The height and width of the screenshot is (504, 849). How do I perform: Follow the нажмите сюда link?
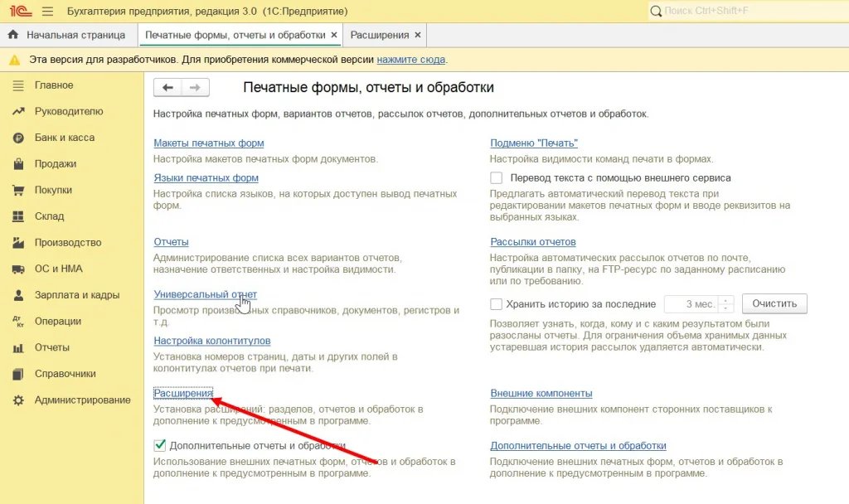[x=411, y=60]
